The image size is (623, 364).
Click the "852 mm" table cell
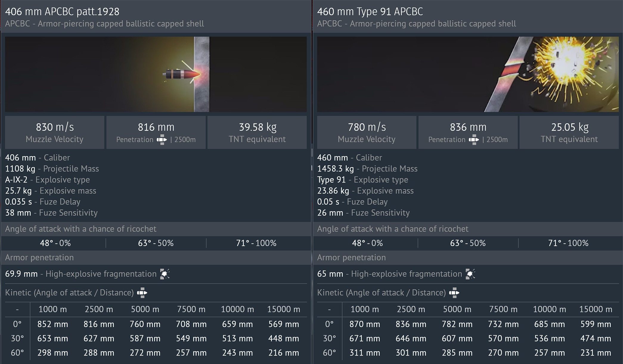53,324
